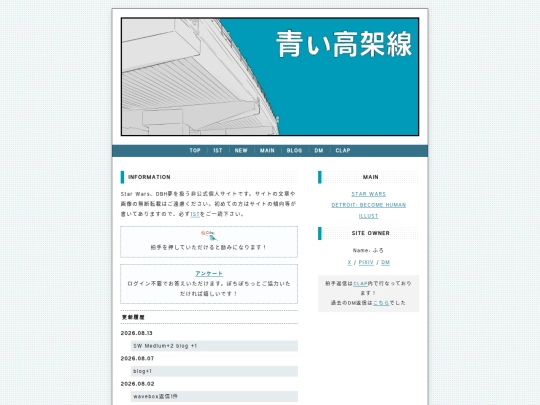Select the wavebox返信1件 entry
Viewport: 540px width, 405px height.
coord(214,396)
